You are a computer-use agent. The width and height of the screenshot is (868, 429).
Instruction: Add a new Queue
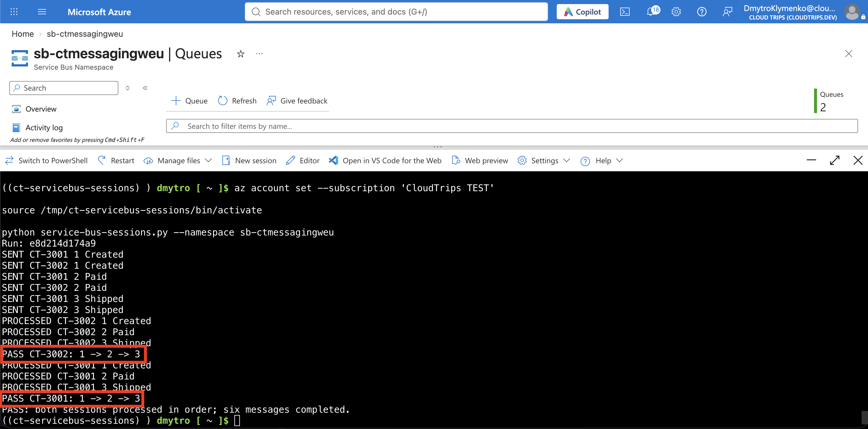click(189, 101)
